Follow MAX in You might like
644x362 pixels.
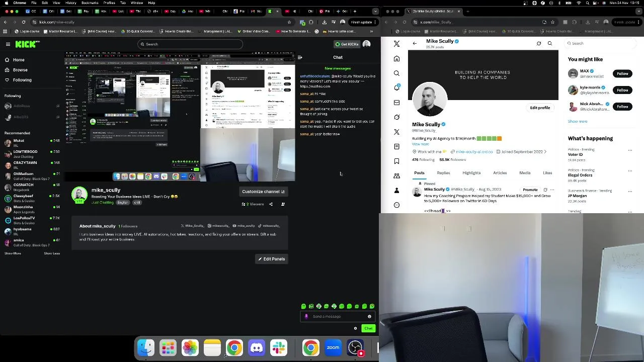tap(622, 74)
